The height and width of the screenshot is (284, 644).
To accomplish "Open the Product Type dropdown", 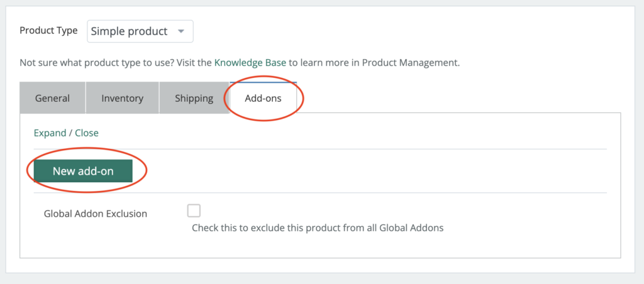I will 140,31.
